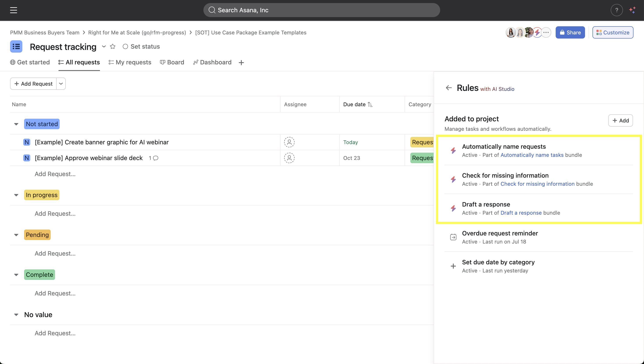Click the blue list project icon
Screen dimensions: 644x364
click(x=16, y=46)
